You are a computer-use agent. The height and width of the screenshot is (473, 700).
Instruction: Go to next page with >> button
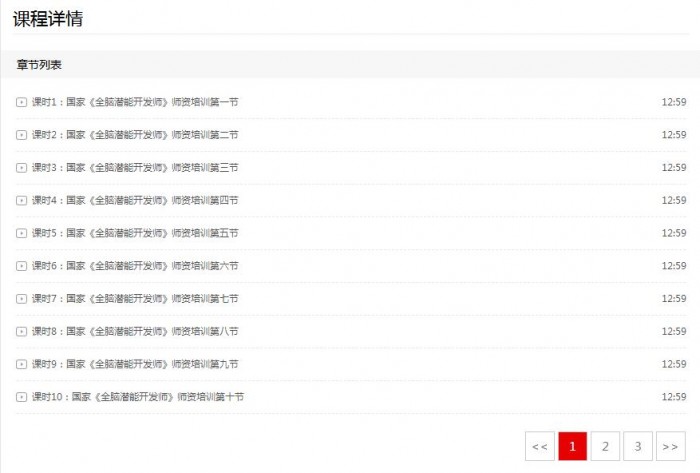click(x=671, y=446)
